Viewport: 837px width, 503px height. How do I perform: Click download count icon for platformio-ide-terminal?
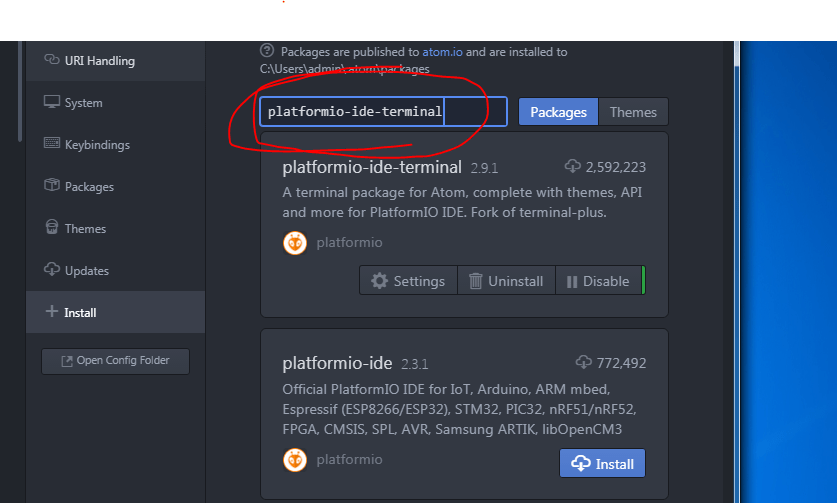[573, 166]
